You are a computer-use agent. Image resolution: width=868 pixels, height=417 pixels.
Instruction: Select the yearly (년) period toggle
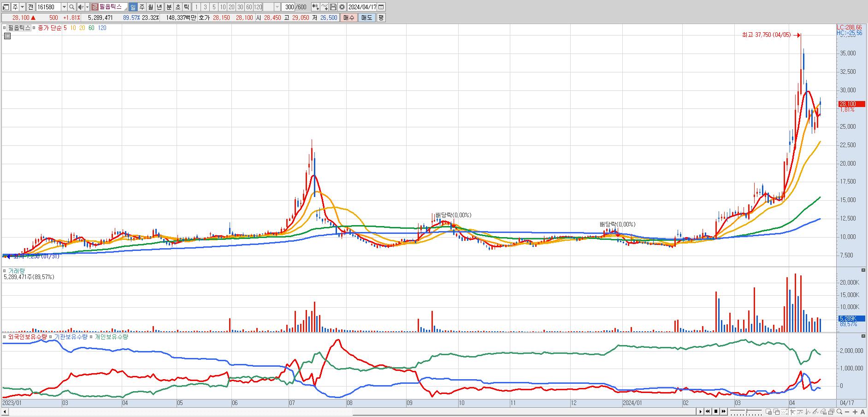tap(159, 7)
